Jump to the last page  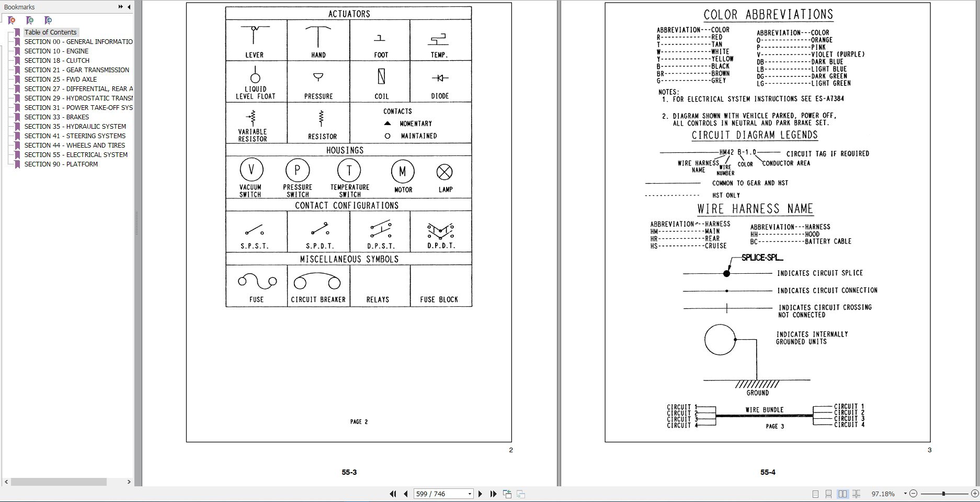coord(493,494)
